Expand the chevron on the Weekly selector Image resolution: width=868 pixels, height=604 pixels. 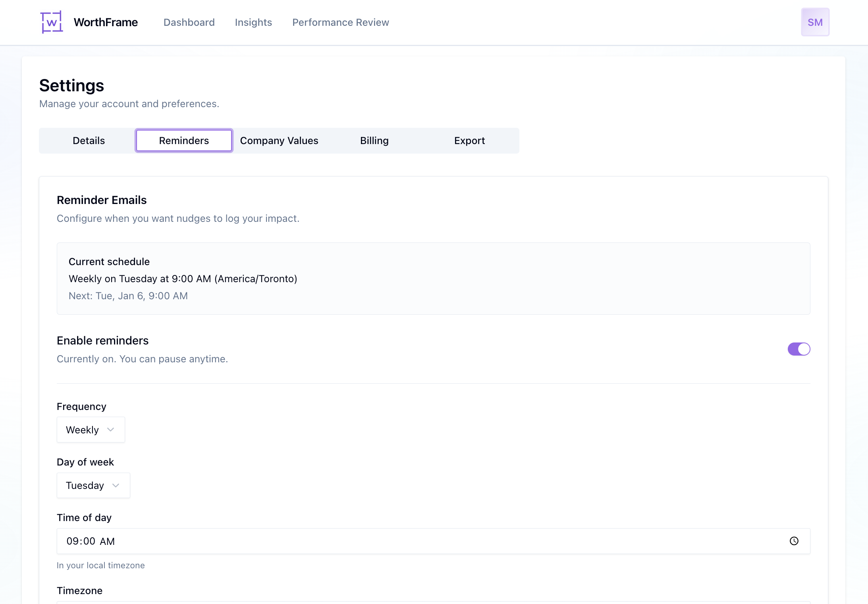(x=110, y=429)
